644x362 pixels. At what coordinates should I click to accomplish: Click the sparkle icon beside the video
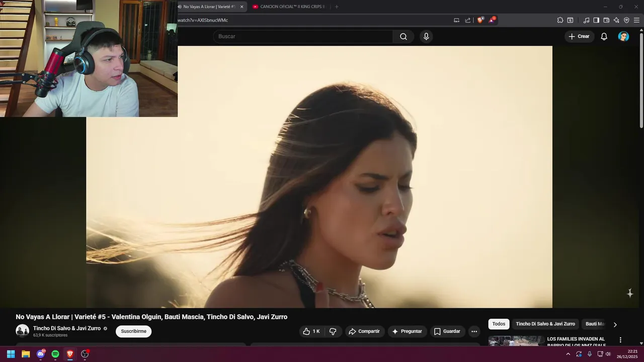(629, 293)
